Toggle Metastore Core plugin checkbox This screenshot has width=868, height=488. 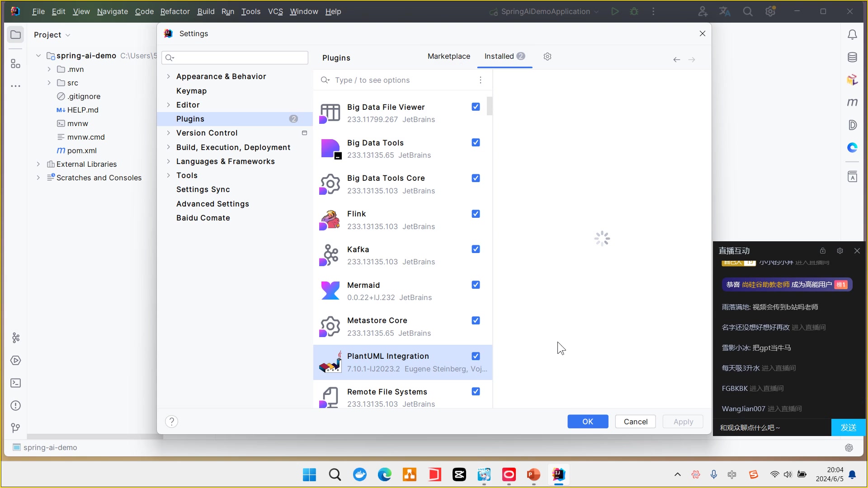[476, 320]
